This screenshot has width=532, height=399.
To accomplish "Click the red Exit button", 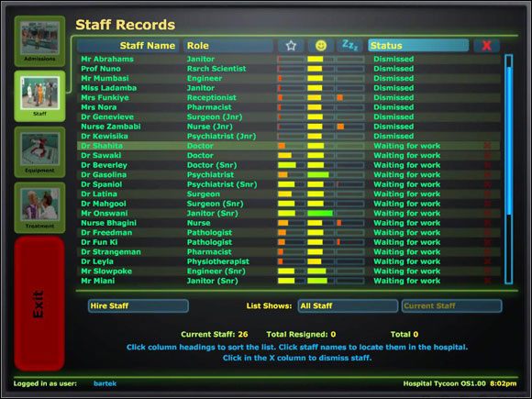I will [x=39, y=304].
